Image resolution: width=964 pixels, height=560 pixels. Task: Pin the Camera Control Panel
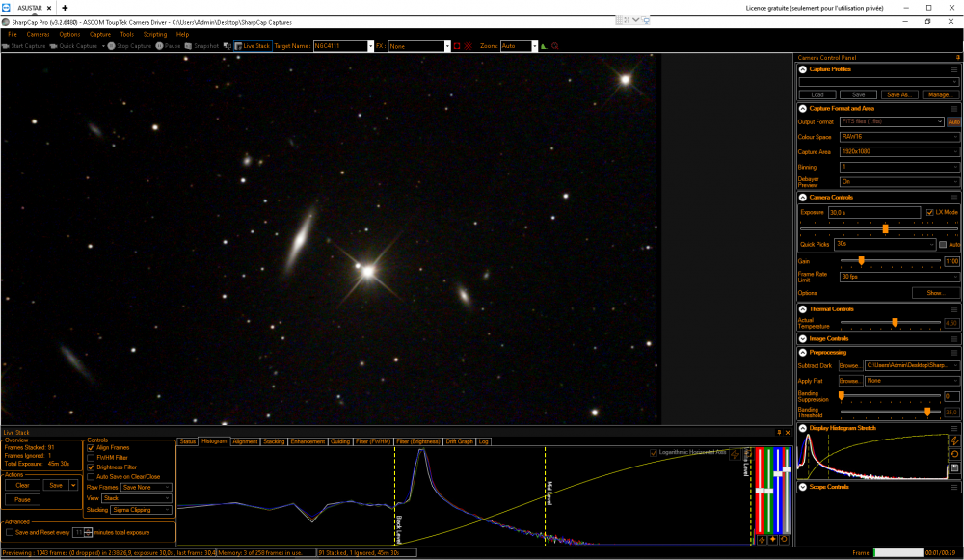[958, 57]
